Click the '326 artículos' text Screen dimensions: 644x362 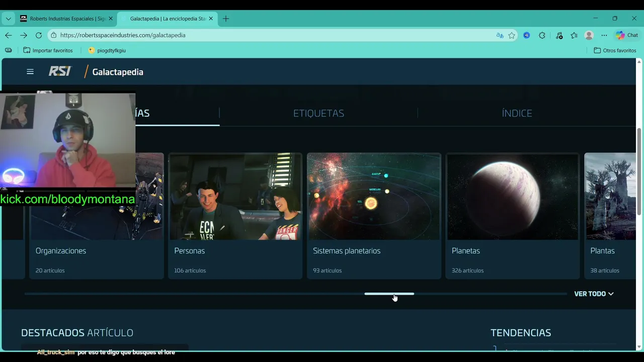tap(467, 270)
